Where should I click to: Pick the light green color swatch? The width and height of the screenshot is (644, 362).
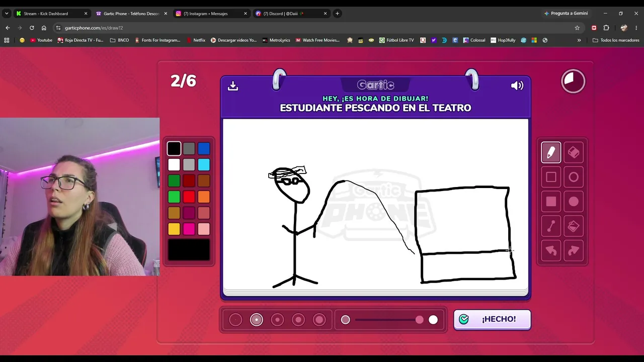click(x=174, y=197)
